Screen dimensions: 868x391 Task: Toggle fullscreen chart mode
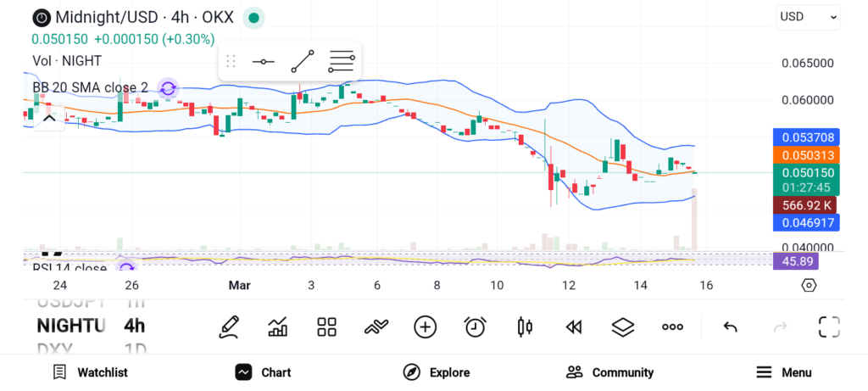828,327
